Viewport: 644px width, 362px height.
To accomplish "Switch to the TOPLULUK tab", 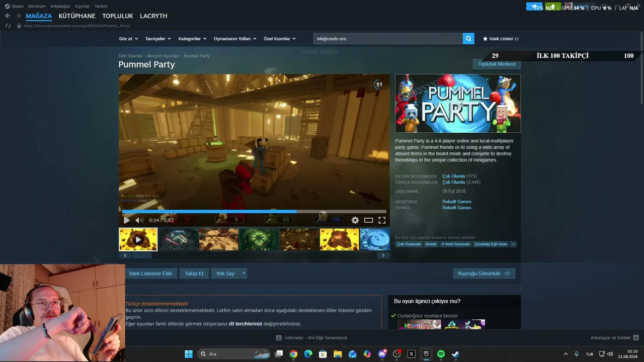I will pyautogui.click(x=118, y=16).
